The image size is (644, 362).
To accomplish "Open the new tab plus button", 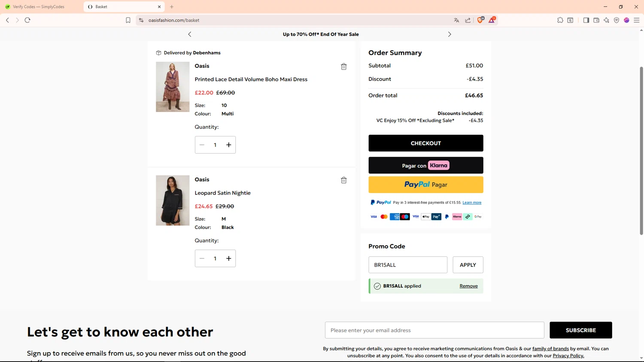I will (172, 7).
